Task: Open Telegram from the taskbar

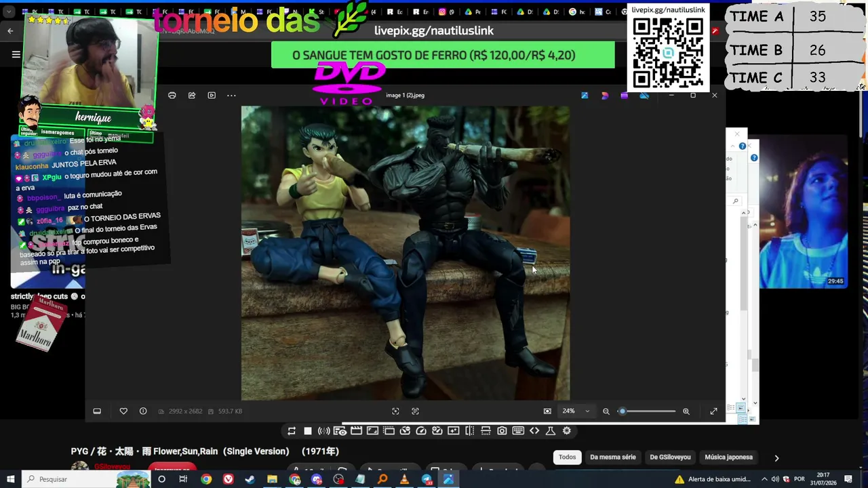Action: [427, 479]
